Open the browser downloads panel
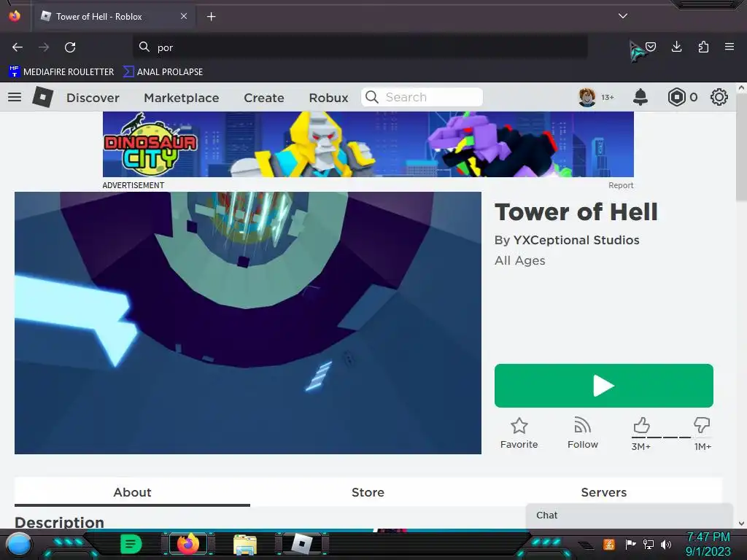The width and height of the screenshot is (747, 560). pyautogui.click(x=676, y=47)
